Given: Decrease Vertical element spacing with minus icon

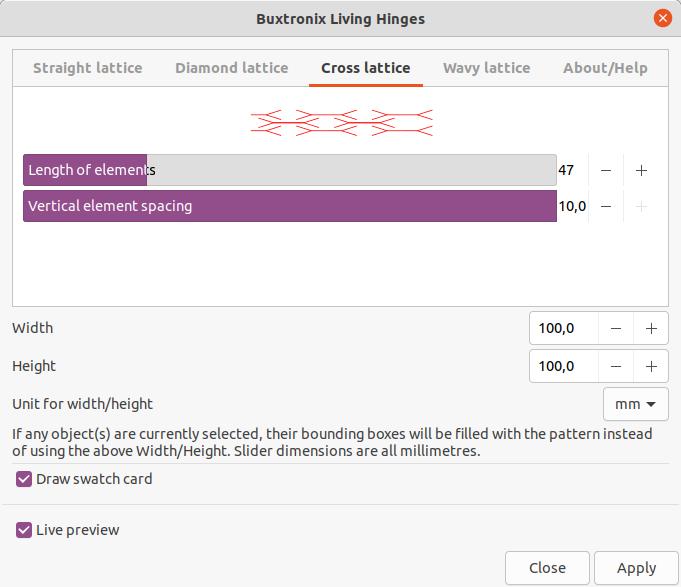Looking at the screenshot, I should [x=606, y=206].
